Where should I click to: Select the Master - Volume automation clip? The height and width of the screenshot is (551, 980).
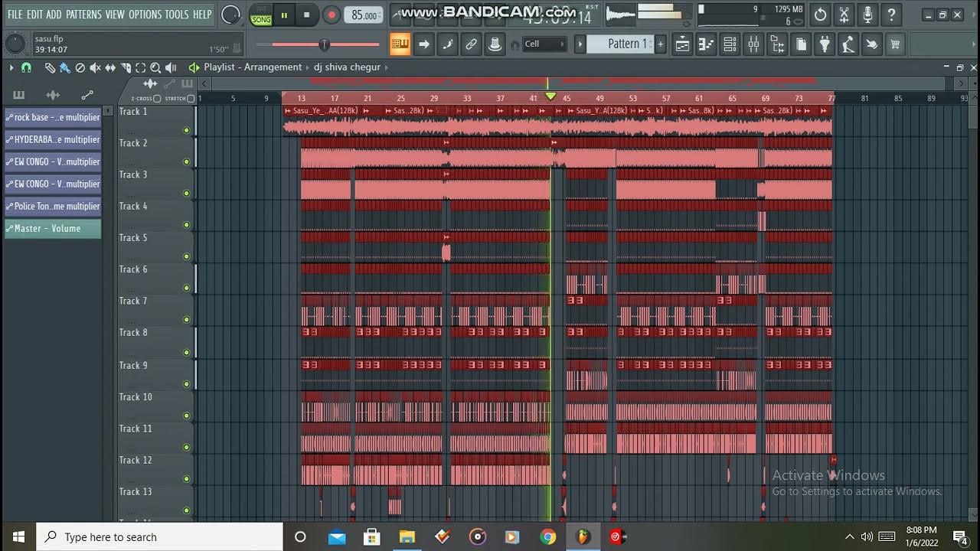click(53, 228)
